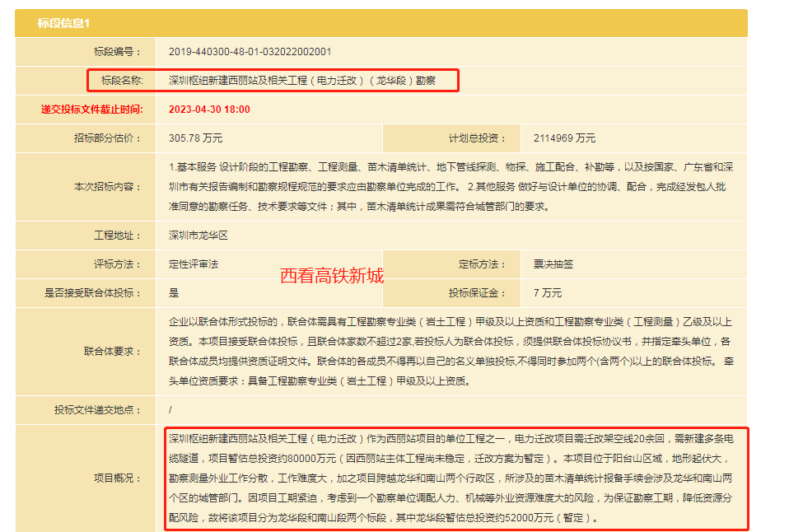Click the red 西看高铁新城 watermark text
Image resolution: width=789 pixels, height=532 pixels.
[x=332, y=276]
